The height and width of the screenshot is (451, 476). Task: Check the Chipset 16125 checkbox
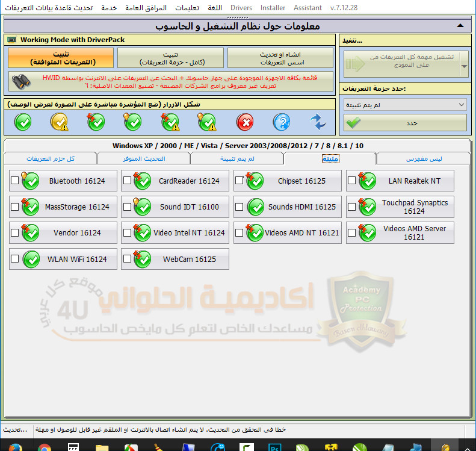pyautogui.click(x=240, y=181)
